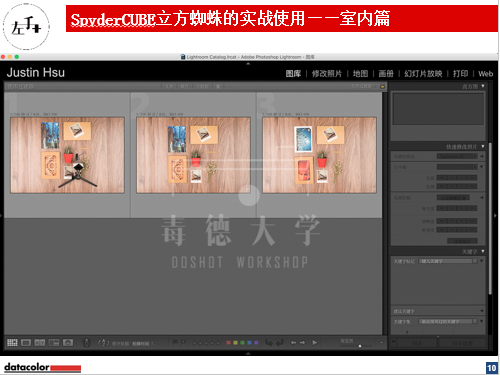Open the Web module
The height and width of the screenshot is (375, 500).
click(x=486, y=74)
